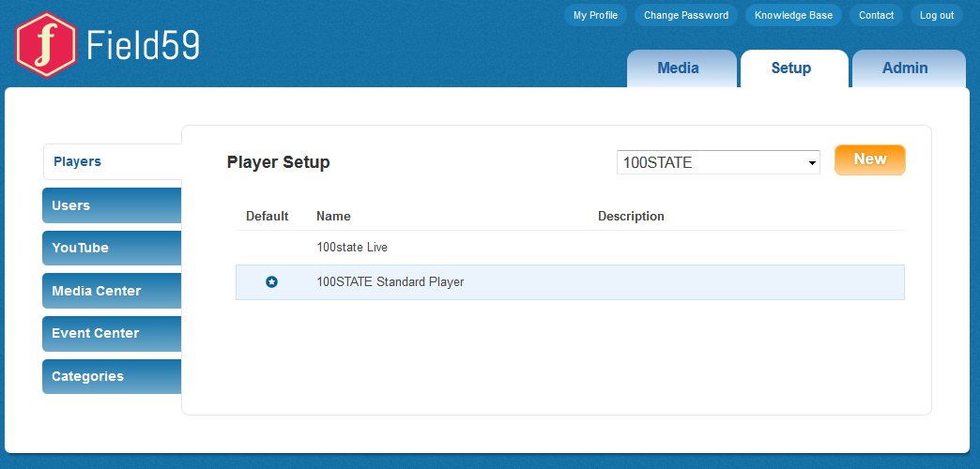
Task: Open the Categories sidebar section
Action: click(112, 376)
